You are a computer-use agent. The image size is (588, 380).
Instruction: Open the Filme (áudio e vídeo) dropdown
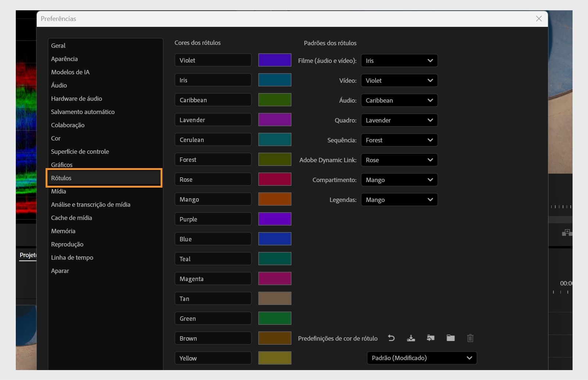[x=399, y=61]
